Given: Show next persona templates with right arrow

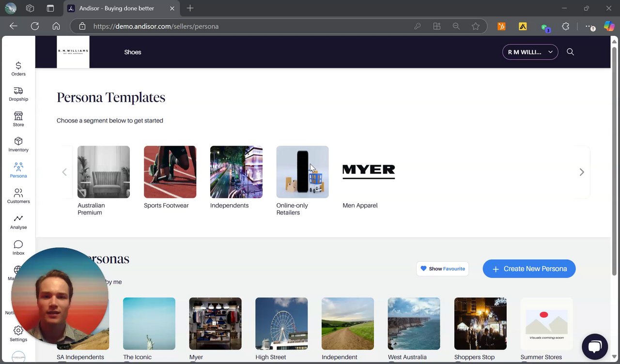Looking at the screenshot, I should (582, 172).
